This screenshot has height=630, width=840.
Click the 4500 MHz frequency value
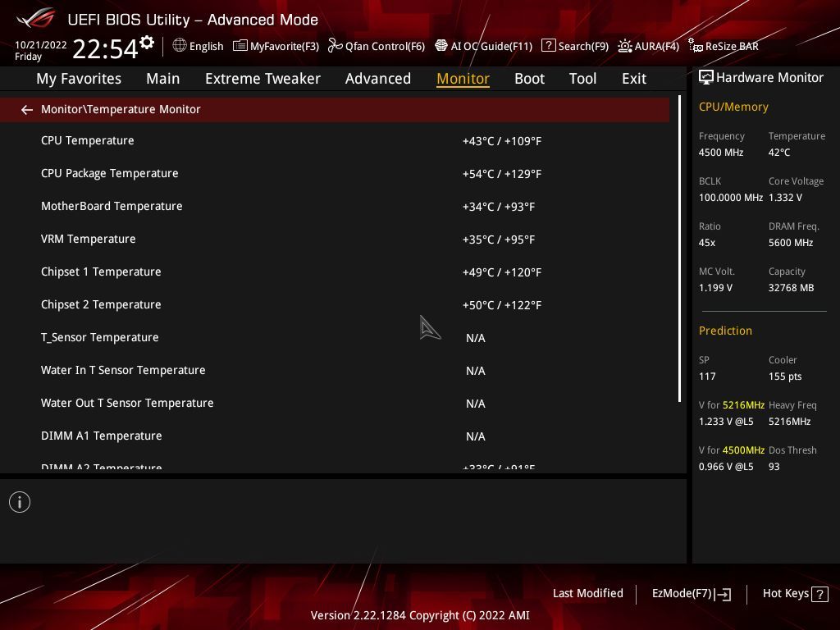pos(720,153)
